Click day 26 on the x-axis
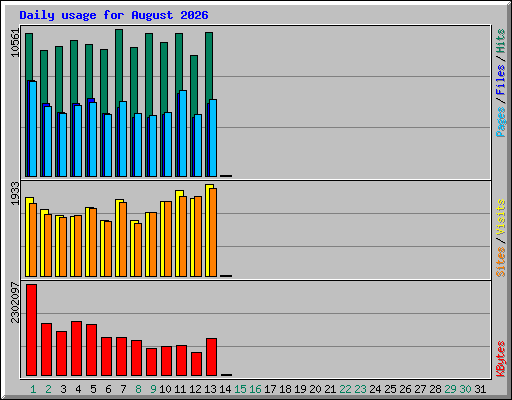This screenshot has height=400, width=512. pos(405,389)
